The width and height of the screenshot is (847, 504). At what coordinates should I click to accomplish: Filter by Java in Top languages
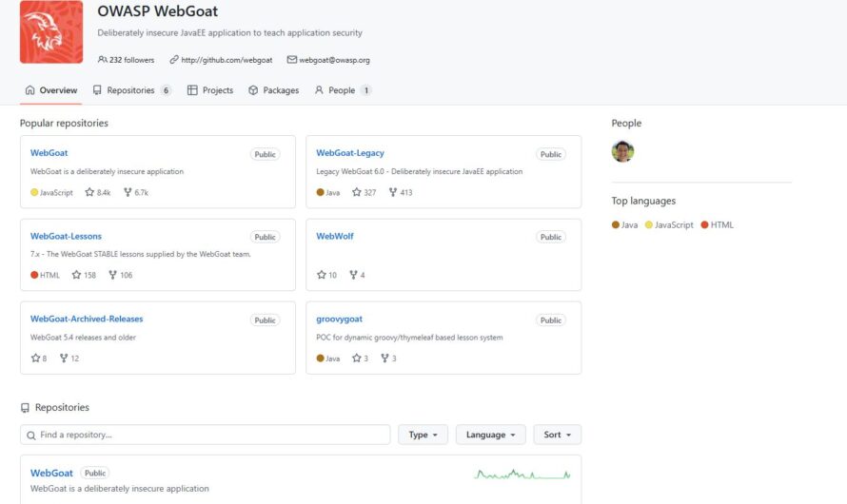point(624,225)
